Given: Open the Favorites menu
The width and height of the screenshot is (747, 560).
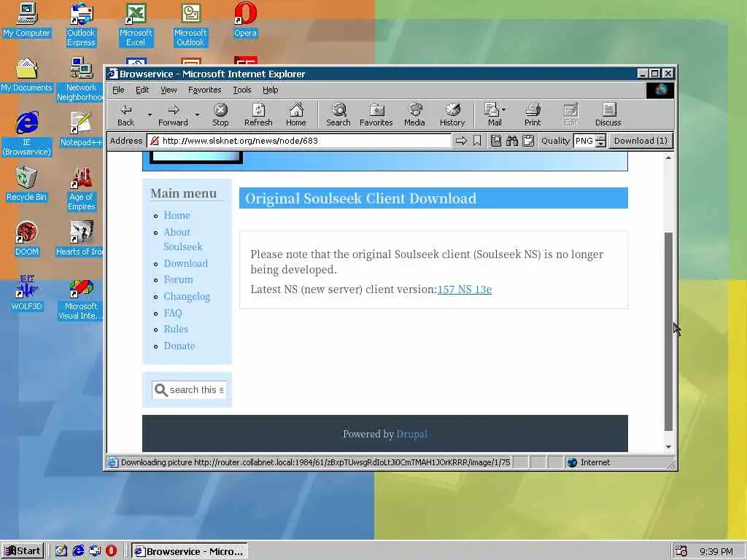Looking at the screenshot, I should [204, 90].
